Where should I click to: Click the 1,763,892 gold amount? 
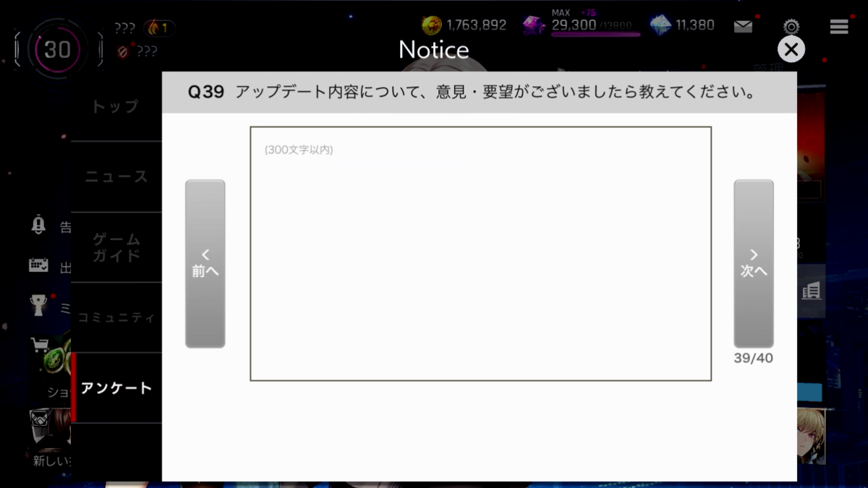(x=476, y=25)
